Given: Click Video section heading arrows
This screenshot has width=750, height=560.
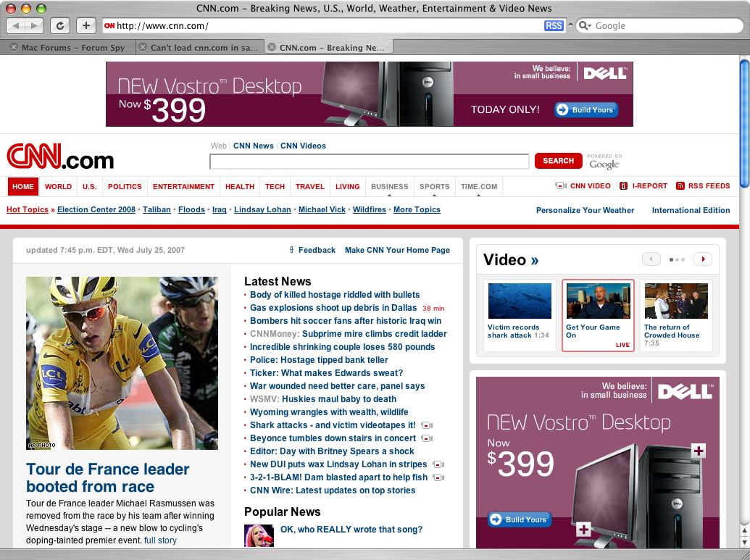Looking at the screenshot, I should 534,260.
